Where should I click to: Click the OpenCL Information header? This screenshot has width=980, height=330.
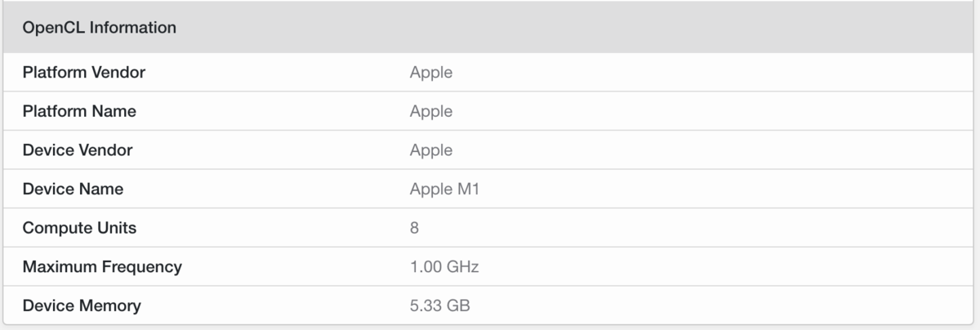pos(100,28)
